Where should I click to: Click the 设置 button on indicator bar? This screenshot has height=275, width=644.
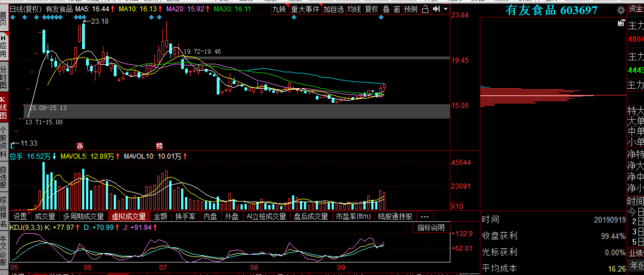(x=21, y=216)
